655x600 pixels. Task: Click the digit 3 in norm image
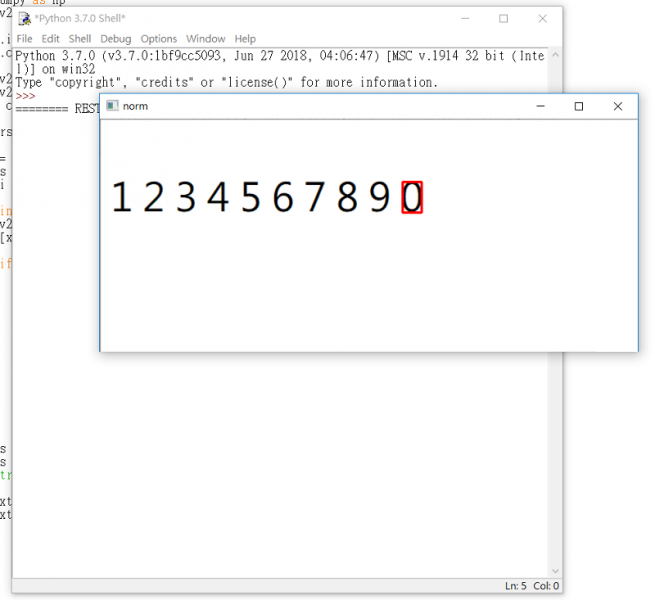point(185,197)
